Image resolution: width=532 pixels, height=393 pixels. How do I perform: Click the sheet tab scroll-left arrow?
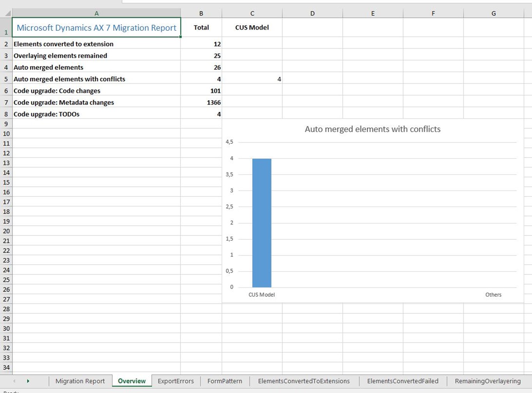14,381
